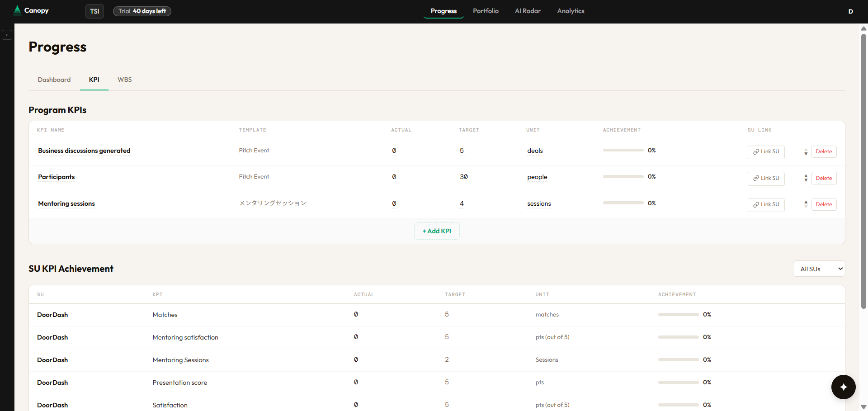The image size is (868, 411).
Task: Edit actual value for Business discussions generated
Action: pyautogui.click(x=394, y=151)
